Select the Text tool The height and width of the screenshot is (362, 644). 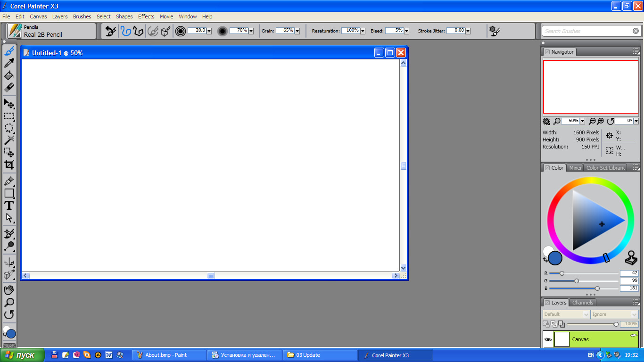tap(9, 206)
